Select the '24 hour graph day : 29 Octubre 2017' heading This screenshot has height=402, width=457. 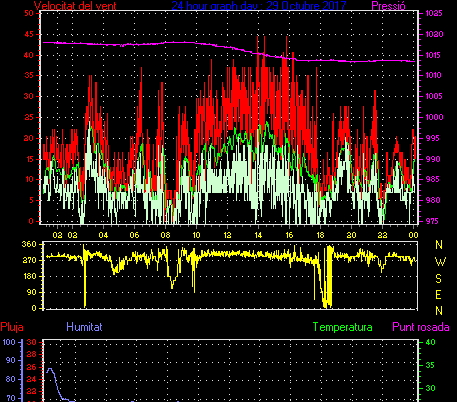[259, 6]
